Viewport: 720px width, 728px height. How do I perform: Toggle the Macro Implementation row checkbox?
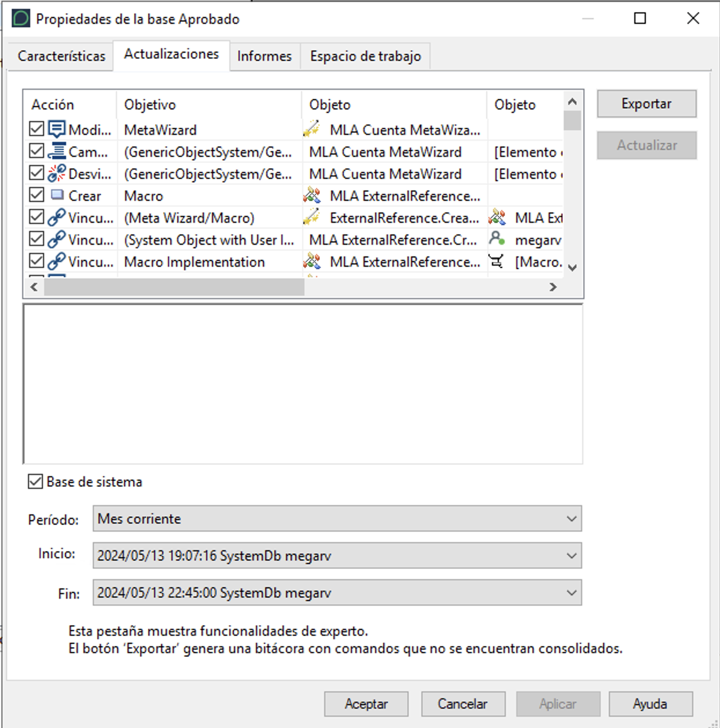coord(36,261)
